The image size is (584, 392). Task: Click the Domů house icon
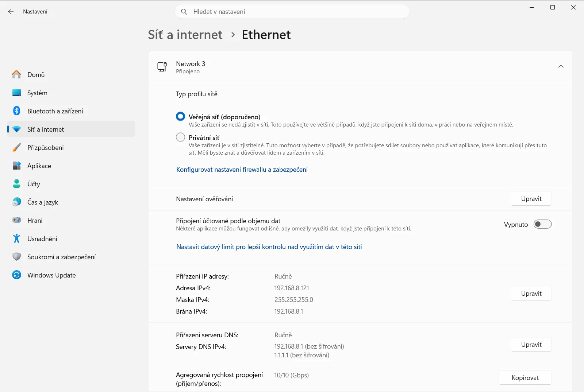point(16,74)
